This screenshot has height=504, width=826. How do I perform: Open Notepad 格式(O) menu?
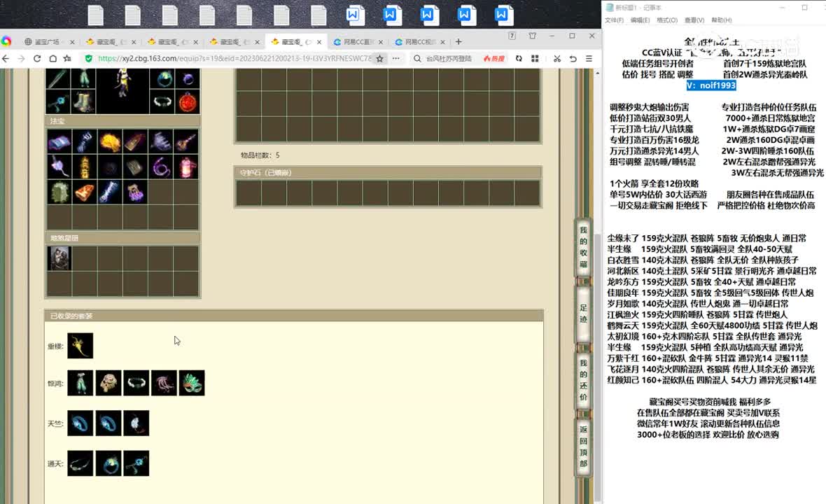click(x=667, y=20)
